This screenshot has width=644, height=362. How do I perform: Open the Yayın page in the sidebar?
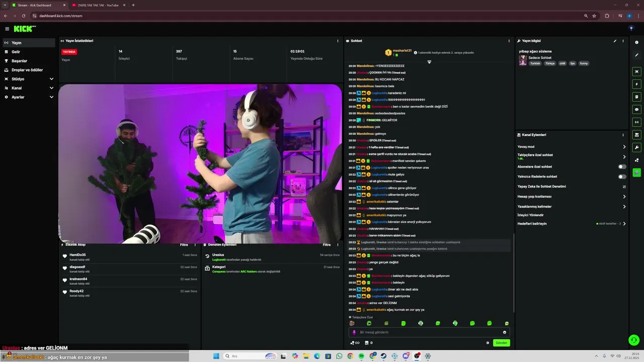coord(29,43)
